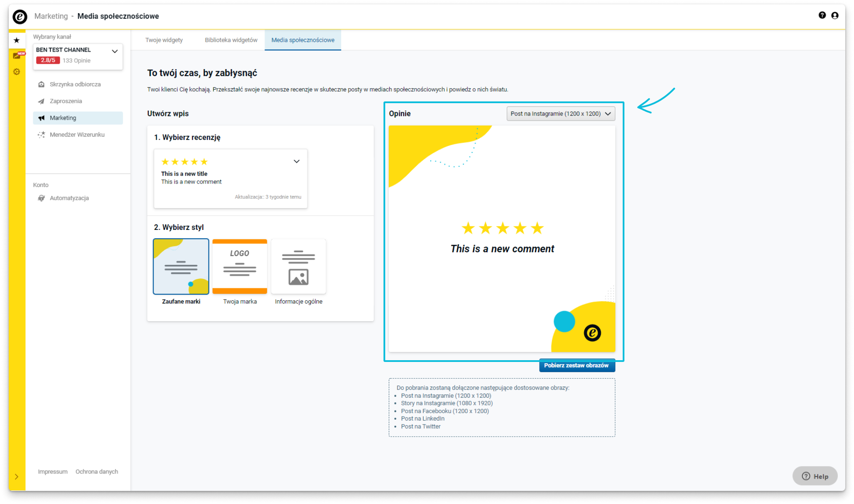Click the Instagram post preview image
This screenshot has width=854, height=504.
pos(502,239)
